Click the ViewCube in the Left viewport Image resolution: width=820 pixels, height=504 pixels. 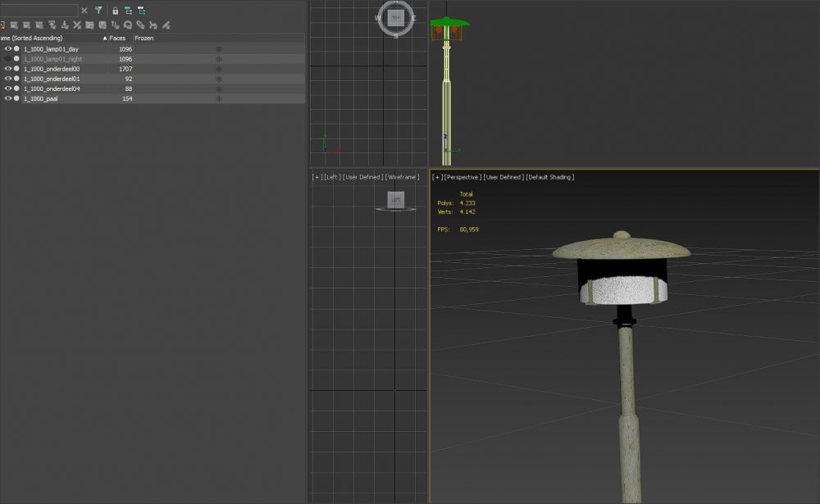[x=395, y=200]
